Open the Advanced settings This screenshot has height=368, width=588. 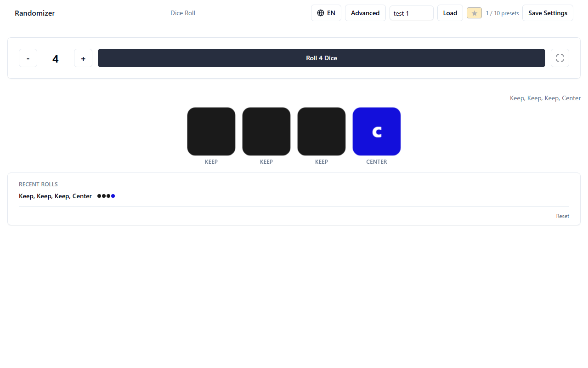coord(365,13)
